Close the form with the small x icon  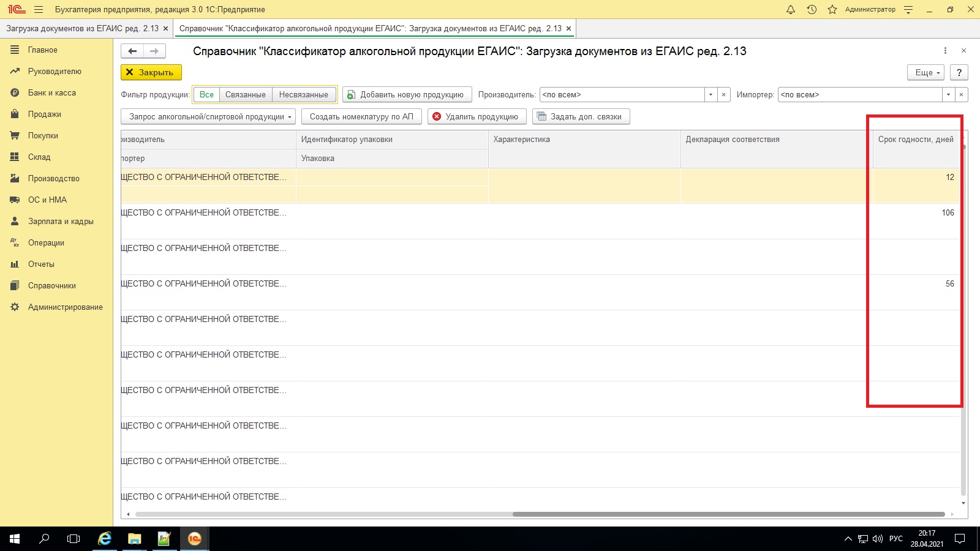coord(963,51)
